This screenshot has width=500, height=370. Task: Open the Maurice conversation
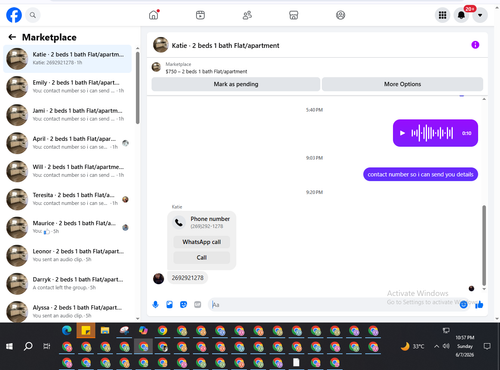tap(68, 227)
